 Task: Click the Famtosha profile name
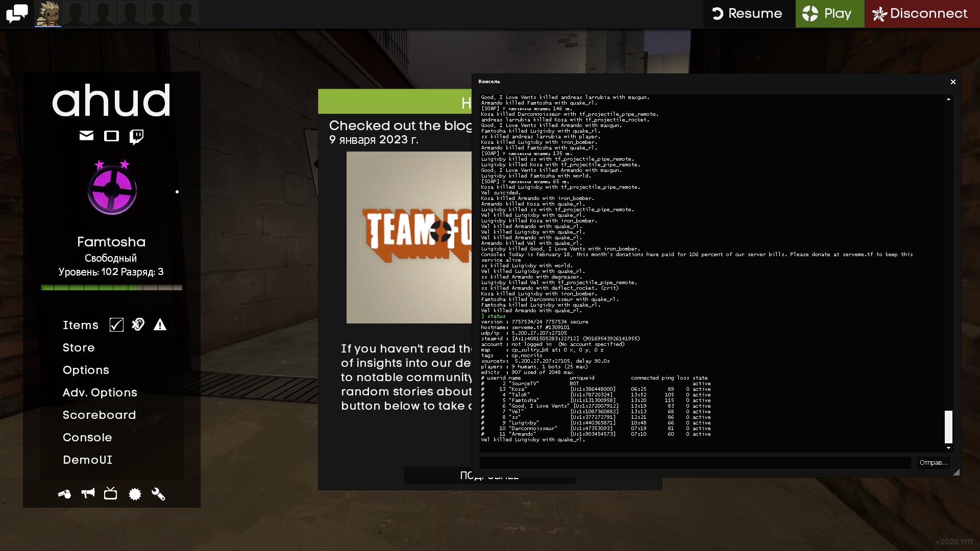[x=111, y=242]
